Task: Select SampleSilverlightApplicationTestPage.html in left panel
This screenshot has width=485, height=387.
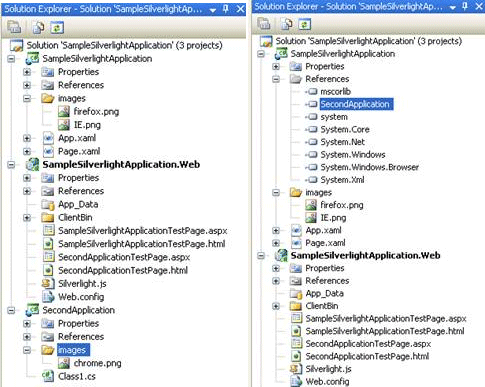Action: (x=142, y=244)
